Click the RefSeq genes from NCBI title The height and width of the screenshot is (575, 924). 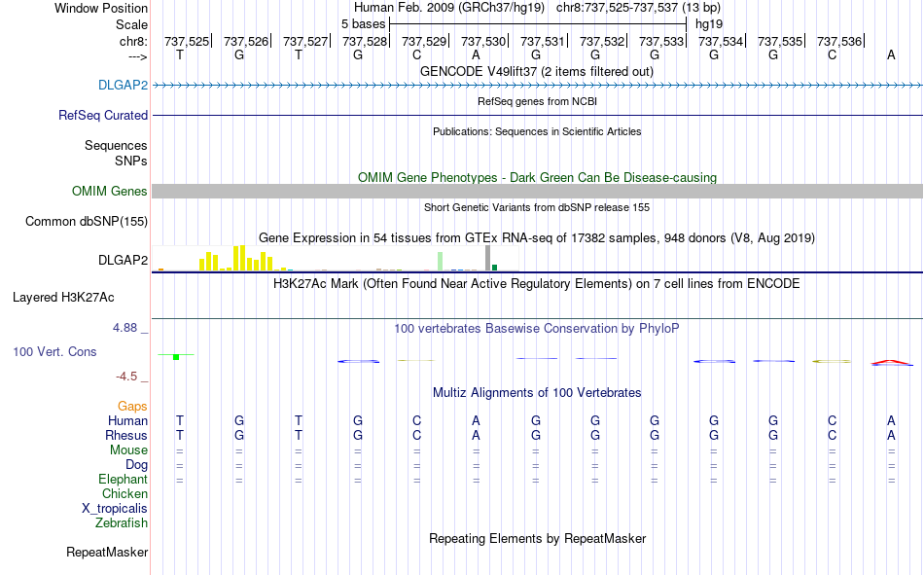pyautogui.click(x=537, y=101)
